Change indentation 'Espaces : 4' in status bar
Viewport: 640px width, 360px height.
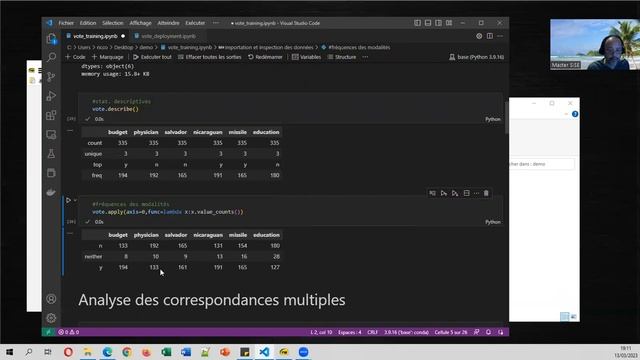349,332
